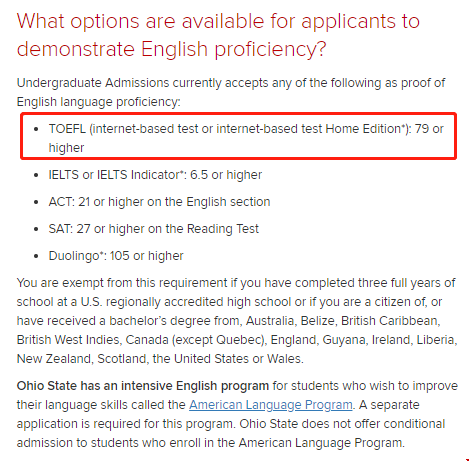Click the words 'New Zealand' in exemption list
This screenshot has width=469, height=461.
pyautogui.click(x=55, y=359)
